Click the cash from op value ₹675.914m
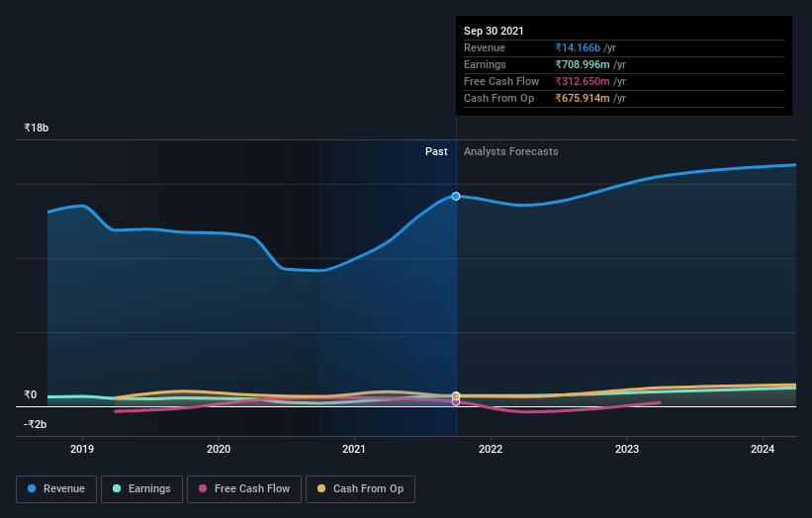 coord(583,98)
